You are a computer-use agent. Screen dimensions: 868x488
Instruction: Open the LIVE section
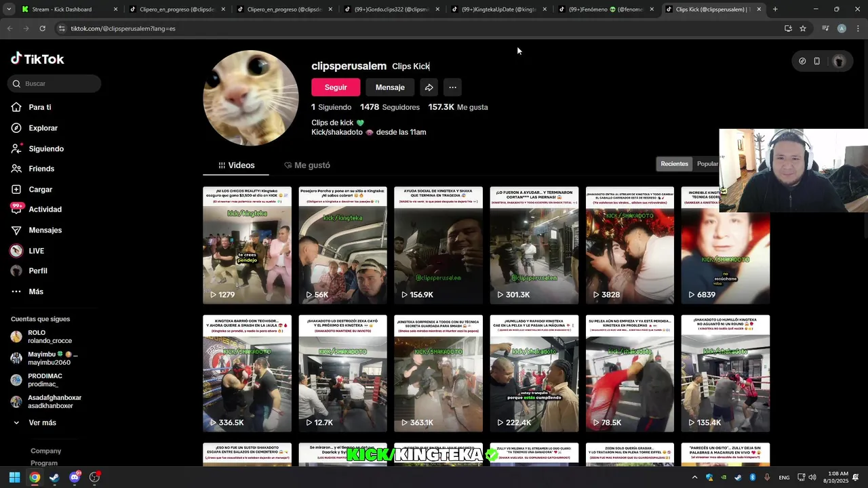28,251
